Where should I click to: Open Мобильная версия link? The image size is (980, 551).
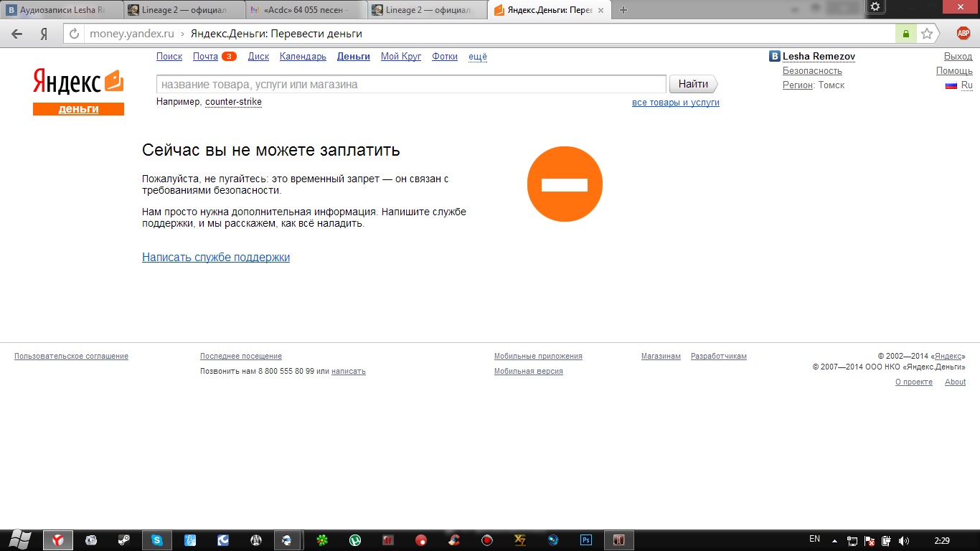pyautogui.click(x=529, y=372)
